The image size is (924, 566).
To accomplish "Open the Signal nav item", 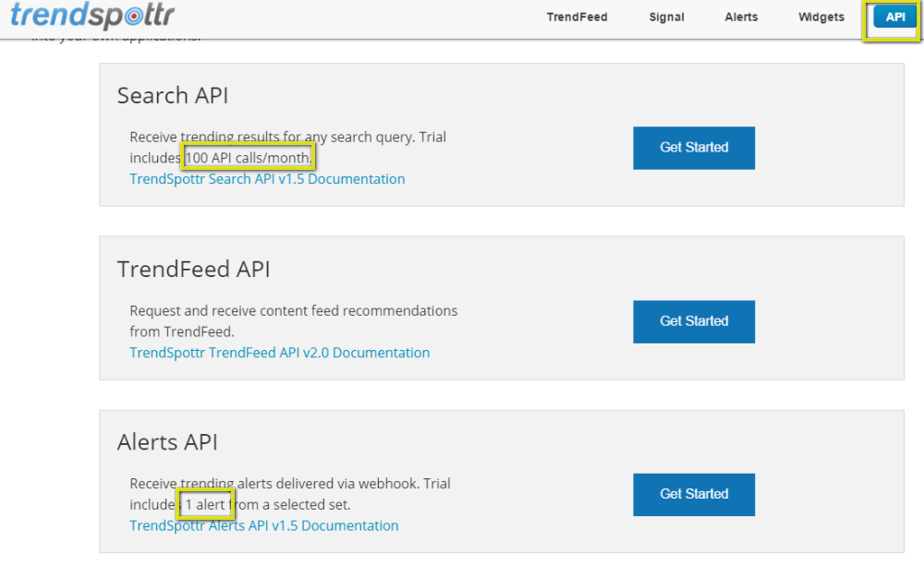I will [666, 17].
